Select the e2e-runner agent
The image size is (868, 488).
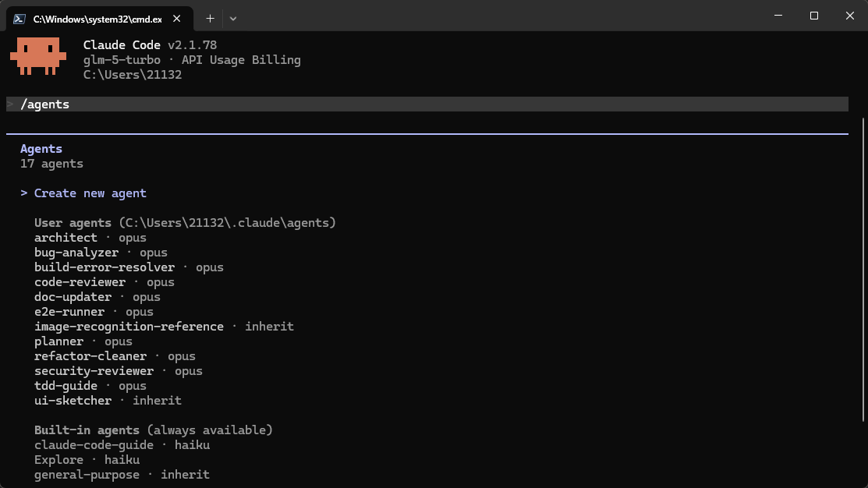tap(94, 312)
